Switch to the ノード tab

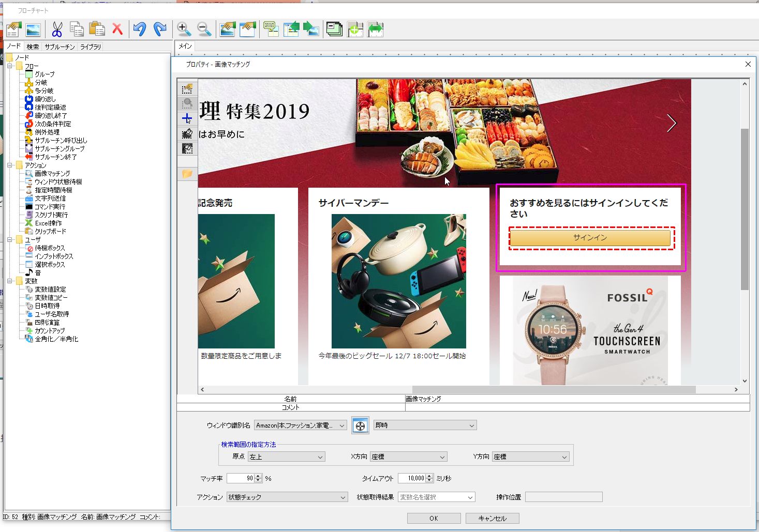(14, 47)
